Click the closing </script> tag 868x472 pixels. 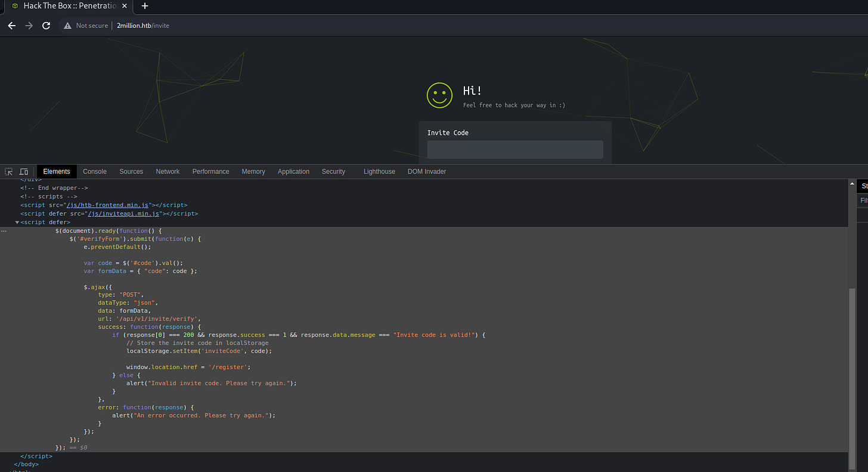pos(36,456)
